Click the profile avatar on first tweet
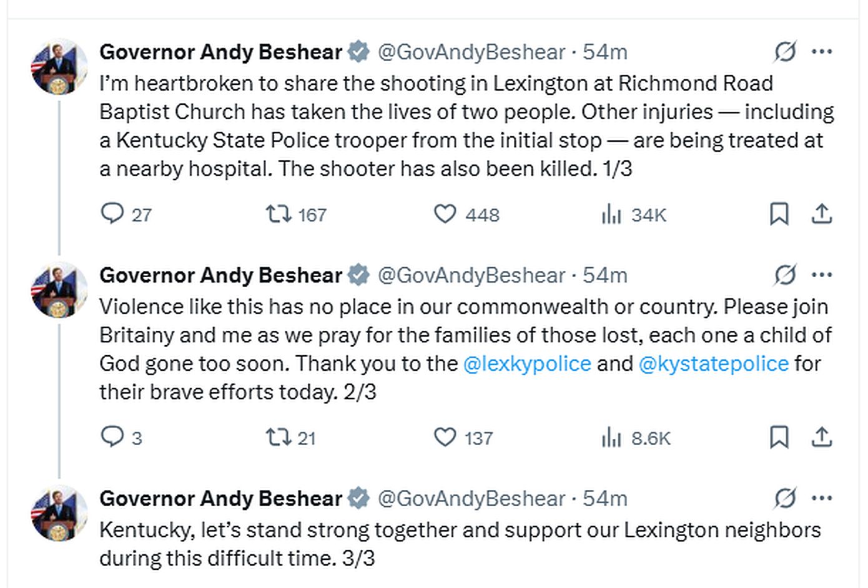 [59, 67]
